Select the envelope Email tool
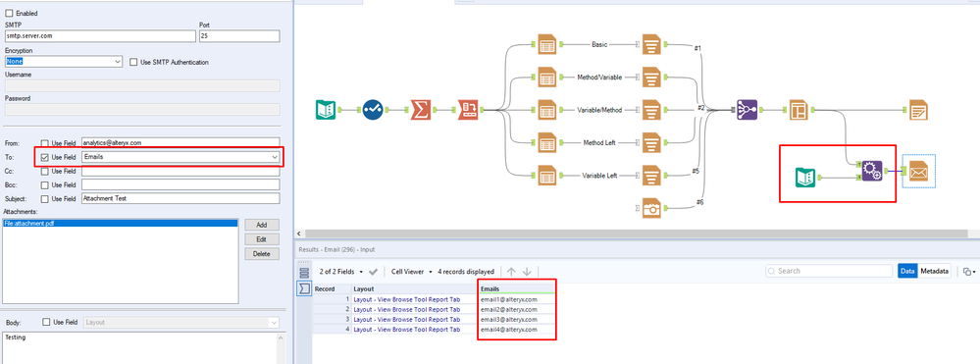The width and height of the screenshot is (980, 364). tap(919, 171)
